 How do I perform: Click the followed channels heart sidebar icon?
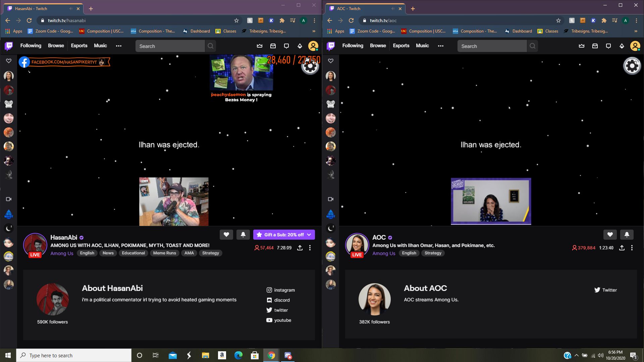9,61
